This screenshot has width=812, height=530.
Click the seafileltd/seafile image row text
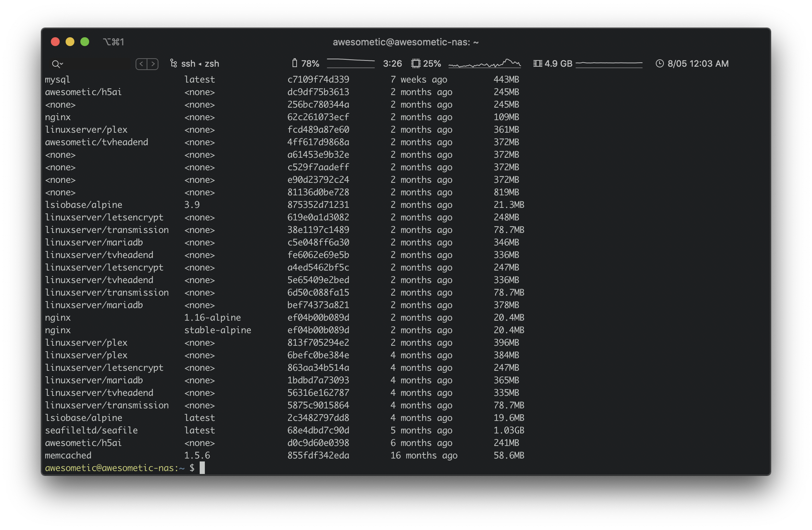point(91,430)
